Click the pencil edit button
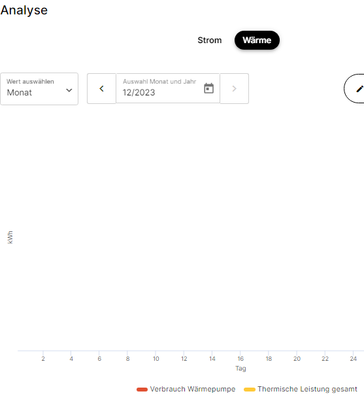 coord(357,89)
